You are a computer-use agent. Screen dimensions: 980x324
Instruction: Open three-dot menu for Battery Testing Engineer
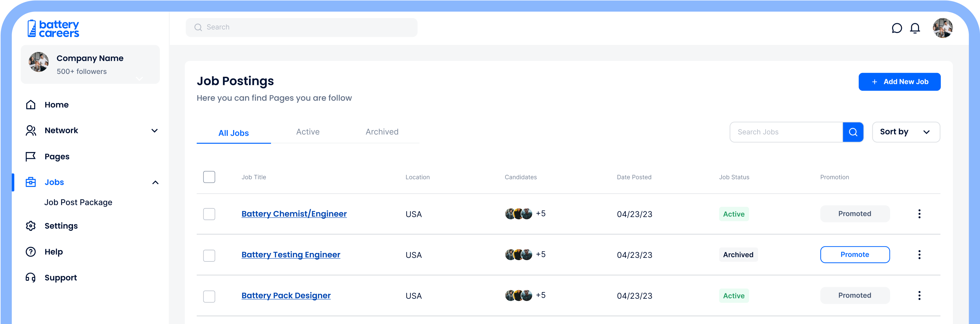point(919,254)
